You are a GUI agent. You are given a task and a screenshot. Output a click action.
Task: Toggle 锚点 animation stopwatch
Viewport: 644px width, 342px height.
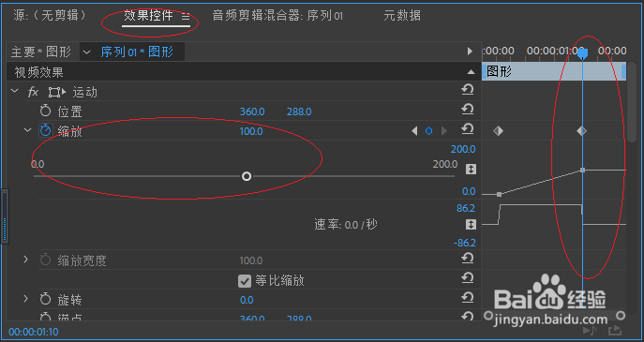pos(45,317)
